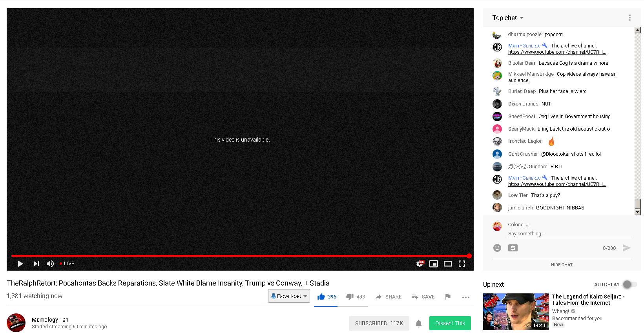Image resolution: width=644 pixels, height=333 pixels.
Task: Click Gunt Crusher's blue avatar
Action: click(x=497, y=154)
